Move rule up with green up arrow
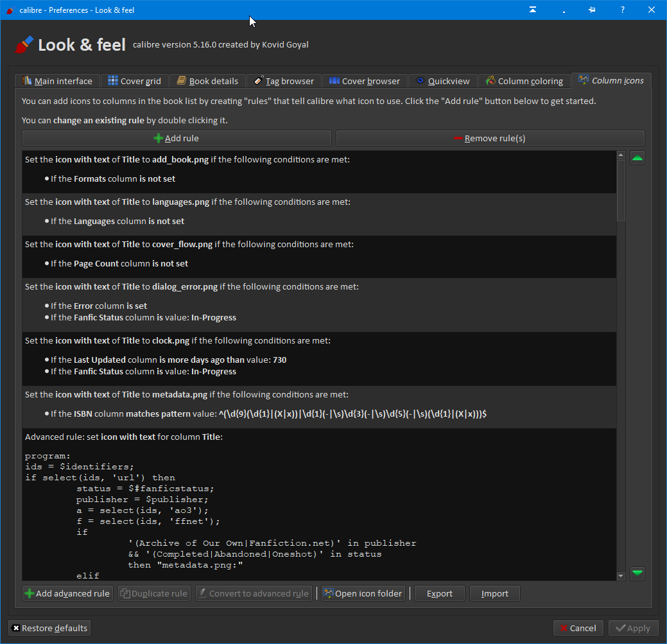Image resolution: width=667 pixels, height=644 pixels. tap(637, 158)
